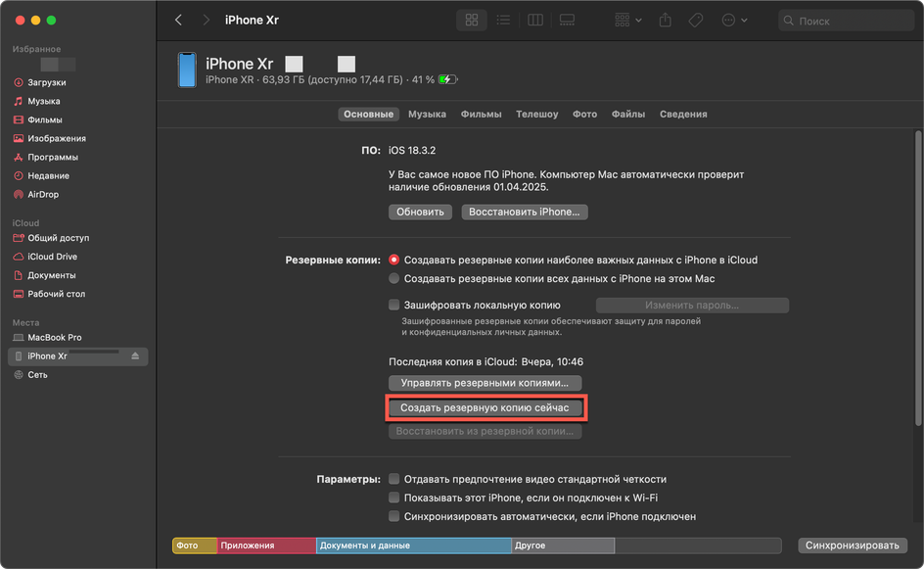Viewport: 924px width, 569px height.
Task: Switch to the Телешоу tab
Action: [x=536, y=115]
